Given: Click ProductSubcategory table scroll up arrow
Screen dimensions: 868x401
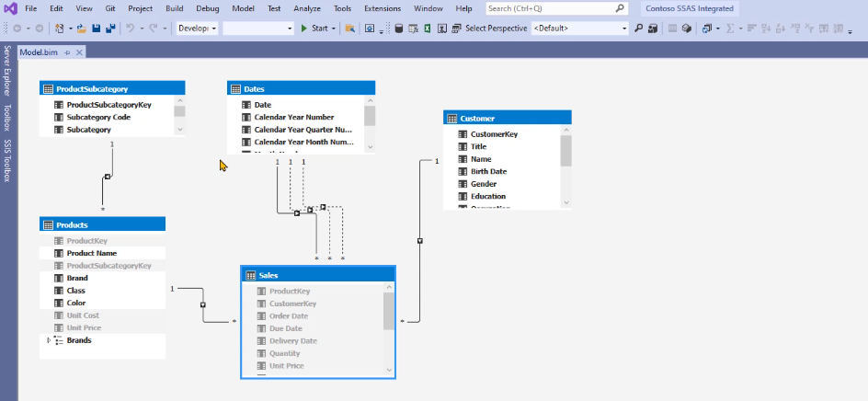Looking at the screenshot, I should click(179, 100).
